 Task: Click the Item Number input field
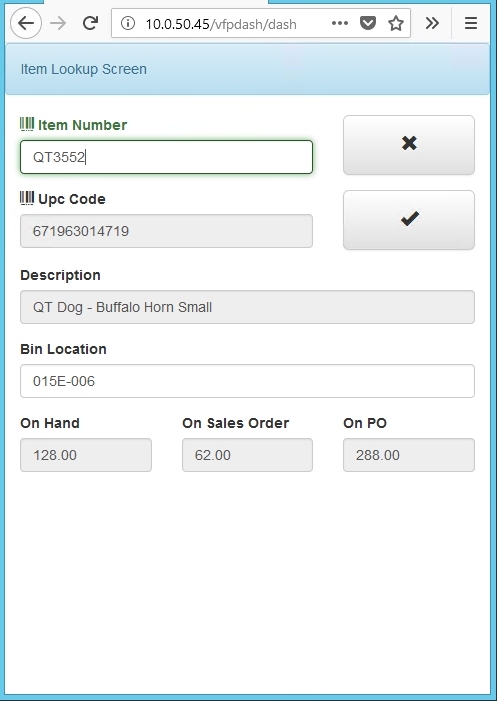click(x=166, y=157)
